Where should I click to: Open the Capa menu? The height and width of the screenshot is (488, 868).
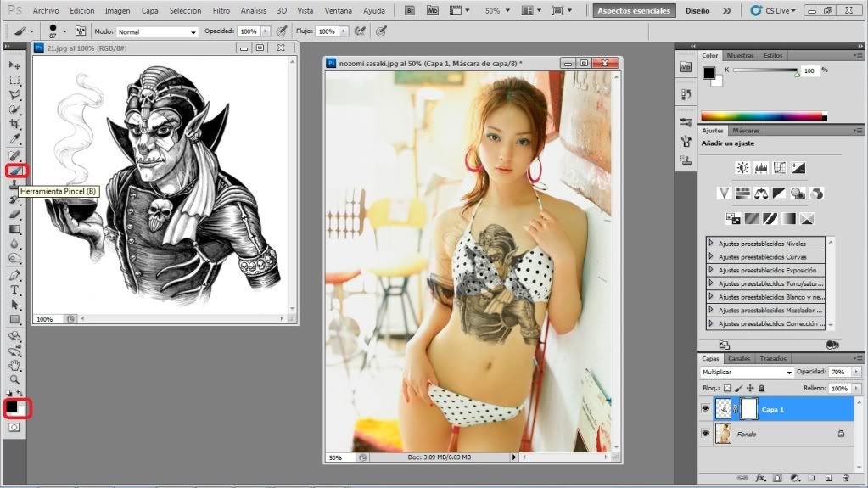(149, 10)
